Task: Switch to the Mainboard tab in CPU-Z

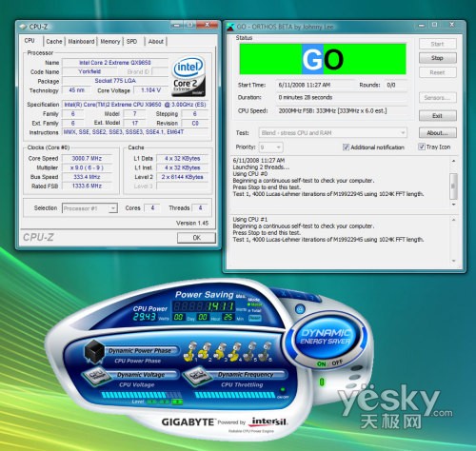Action: coord(81,41)
